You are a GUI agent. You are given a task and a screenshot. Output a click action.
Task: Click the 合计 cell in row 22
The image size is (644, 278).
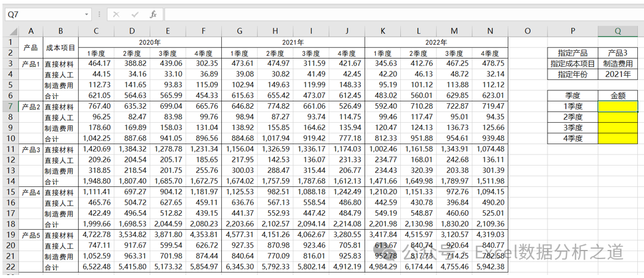[x=60, y=266]
